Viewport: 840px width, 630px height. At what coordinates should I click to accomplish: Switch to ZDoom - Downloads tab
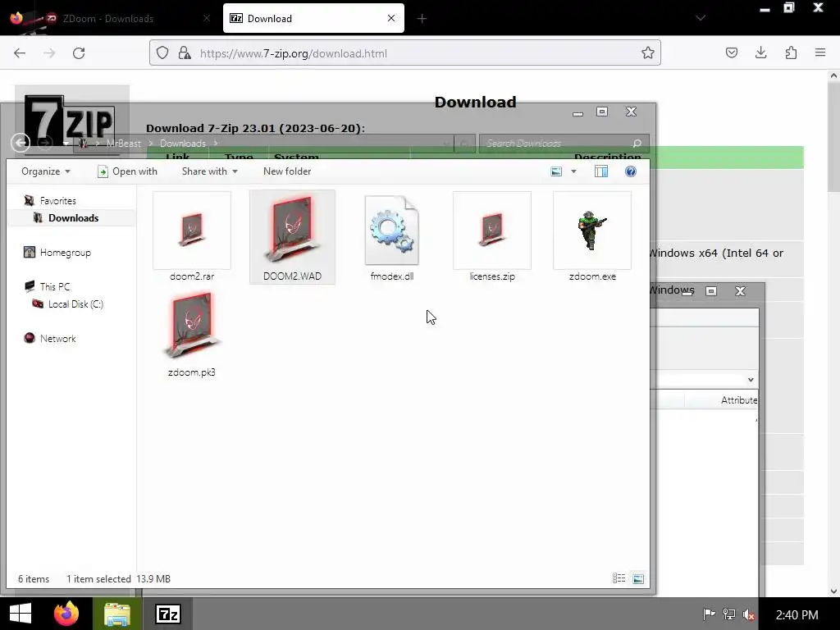(x=107, y=18)
